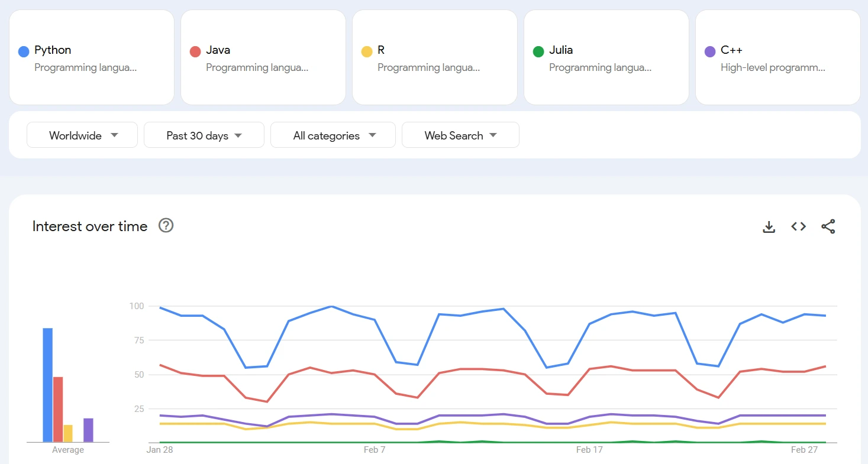The height and width of the screenshot is (464, 868).
Task: Open the Web Search type dropdown
Action: pyautogui.click(x=460, y=135)
